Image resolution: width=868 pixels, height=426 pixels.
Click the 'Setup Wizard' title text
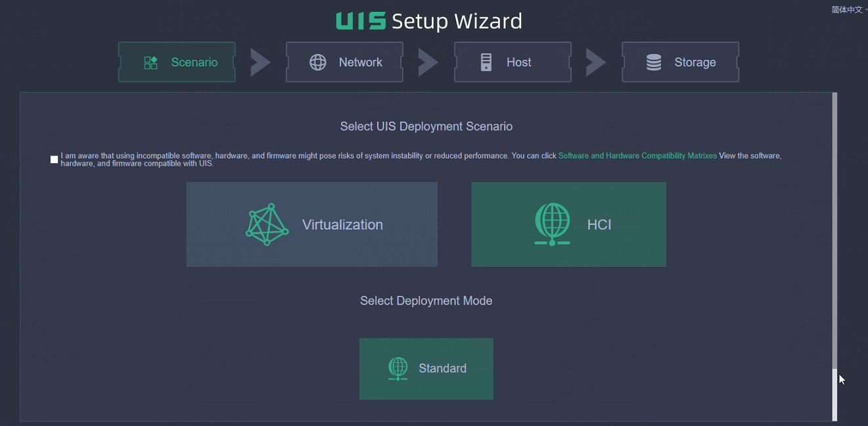tap(457, 21)
